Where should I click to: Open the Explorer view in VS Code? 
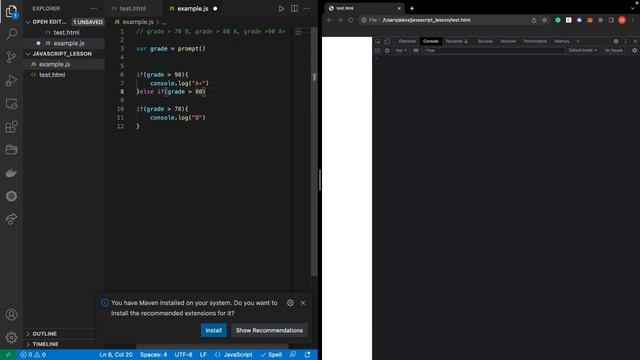(11, 11)
